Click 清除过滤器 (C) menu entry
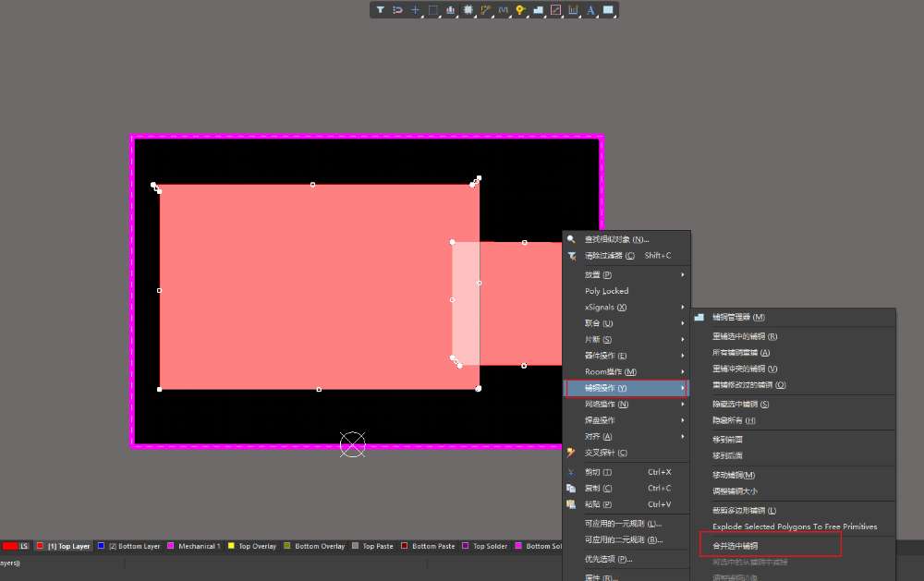Viewport: 924px width, 581px height. [x=626, y=256]
